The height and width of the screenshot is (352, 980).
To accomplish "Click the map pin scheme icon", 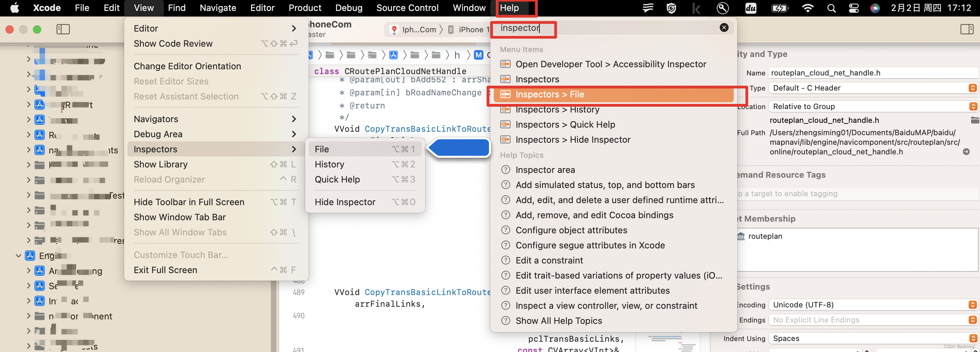I will pyautogui.click(x=395, y=30).
